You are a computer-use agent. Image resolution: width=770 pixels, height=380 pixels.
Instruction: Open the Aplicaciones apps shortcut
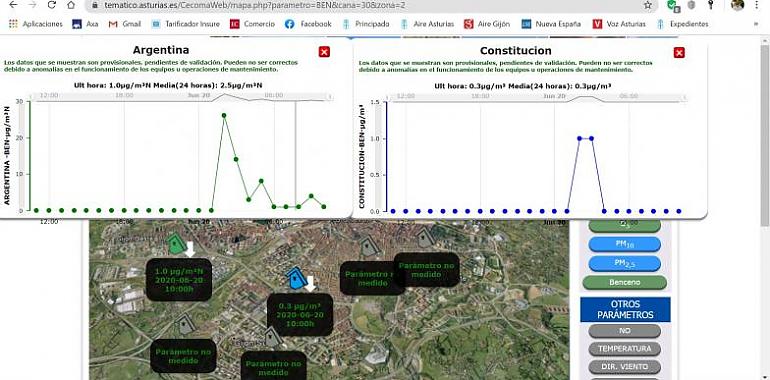tap(36, 24)
